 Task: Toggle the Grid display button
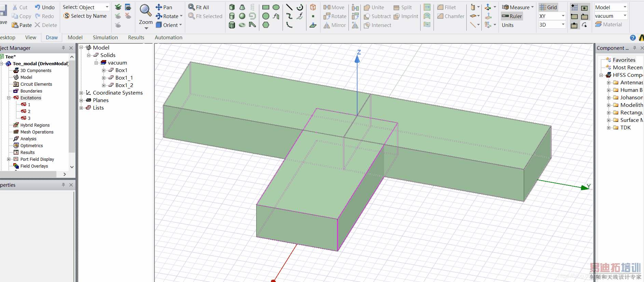(x=548, y=7)
